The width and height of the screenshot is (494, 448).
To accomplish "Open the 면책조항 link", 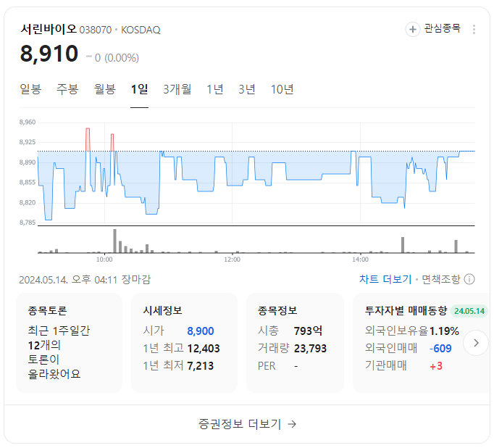I will click(x=441, y=279).
